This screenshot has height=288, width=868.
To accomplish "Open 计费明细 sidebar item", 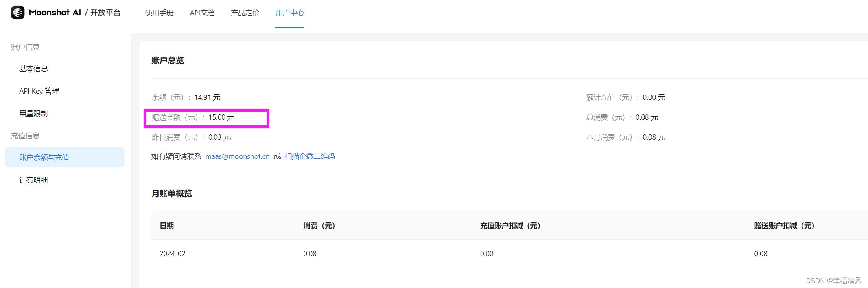I will tap(33, 180).
